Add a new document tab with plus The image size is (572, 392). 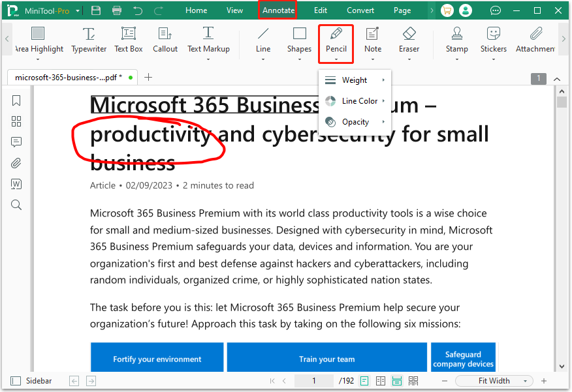pos(148,77)
